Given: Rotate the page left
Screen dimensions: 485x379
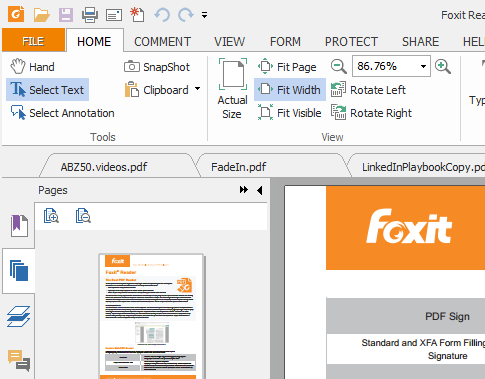Looking at the screenshot, I should pyautogui.click(x=368, y=90).
